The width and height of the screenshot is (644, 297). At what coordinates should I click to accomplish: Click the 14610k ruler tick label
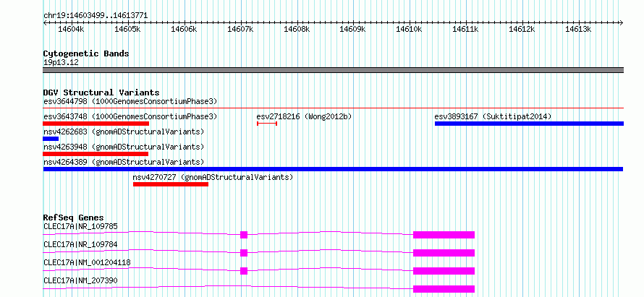[409, 29]
